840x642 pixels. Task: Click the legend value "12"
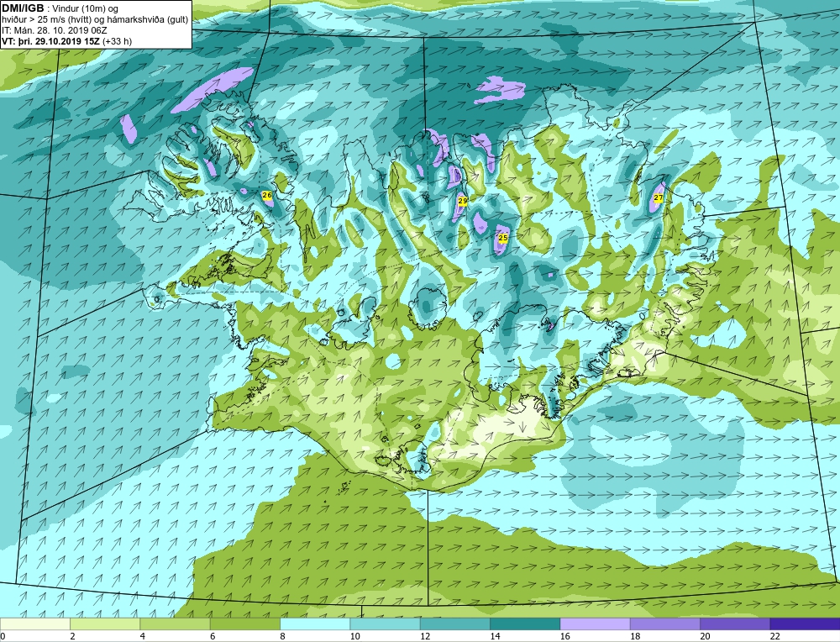[x=425, y=636]
